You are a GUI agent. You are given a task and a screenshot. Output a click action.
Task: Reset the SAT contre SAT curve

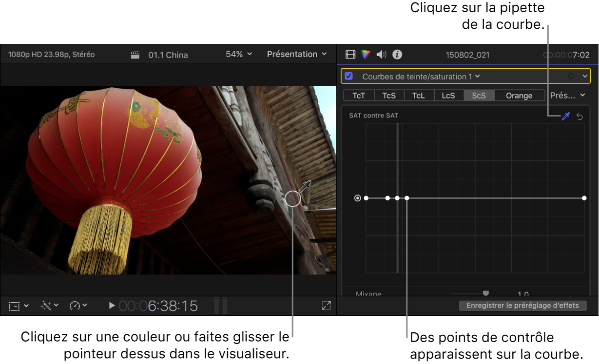tap(580, 116)
